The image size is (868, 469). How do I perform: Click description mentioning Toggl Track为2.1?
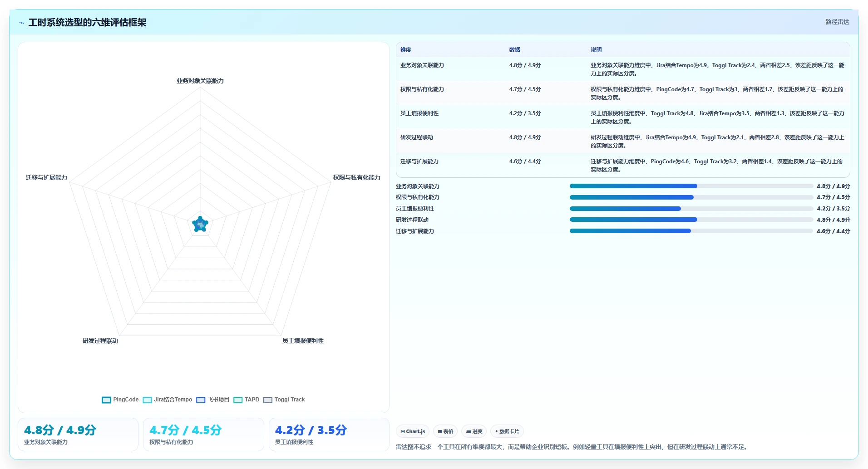pos(717,142)
